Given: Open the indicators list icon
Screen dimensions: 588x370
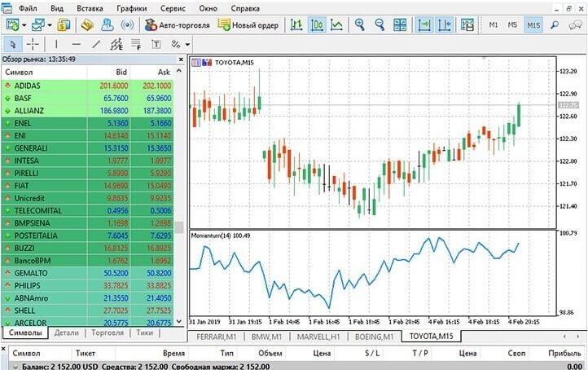Looking at the screenshot, I should (467, 25).
